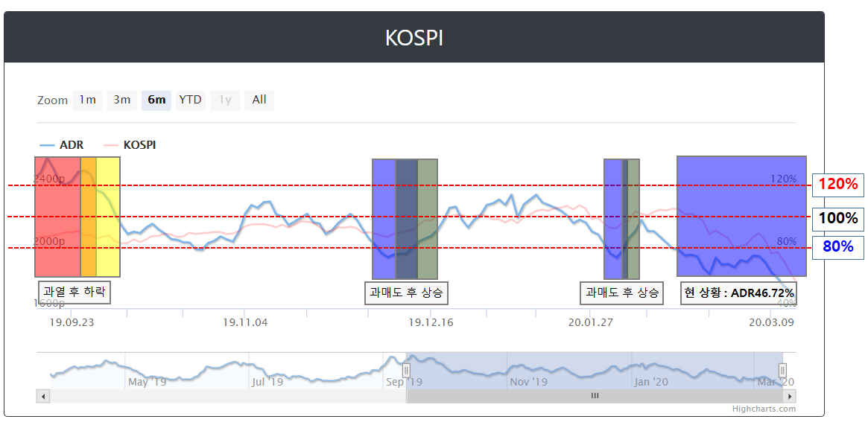Click the 100% threshold label

(x=838, y=218)
